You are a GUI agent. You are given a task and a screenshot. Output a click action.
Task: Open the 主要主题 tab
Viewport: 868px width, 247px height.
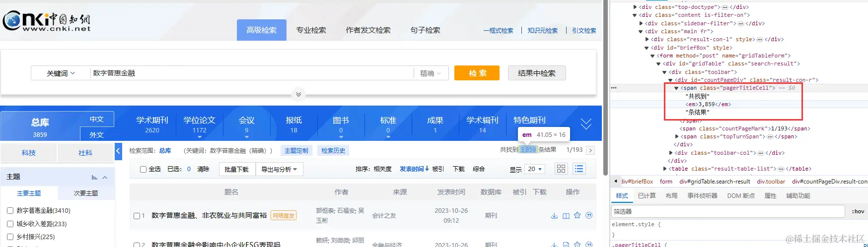[x=29, y=193]
